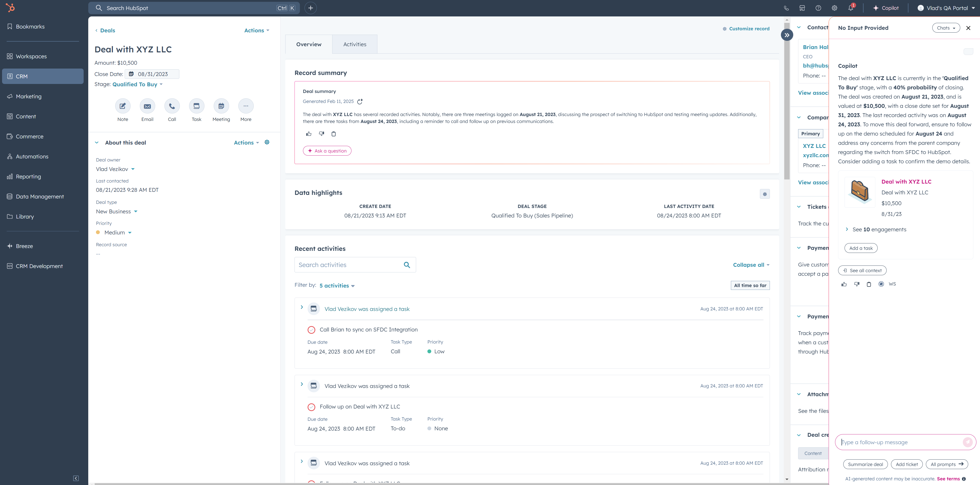Copy the deal summary to clipboard

tap(333, 134)
